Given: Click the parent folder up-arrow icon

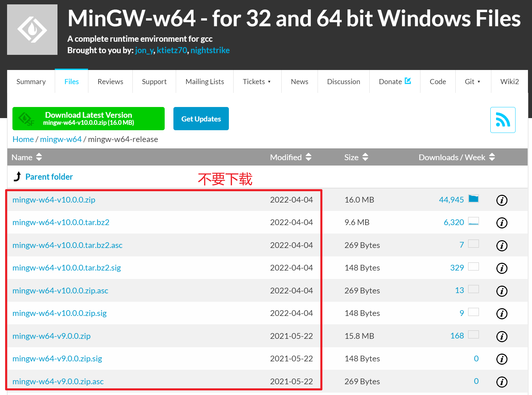Looking at the screenshot, I should click(x=17, y=176).
